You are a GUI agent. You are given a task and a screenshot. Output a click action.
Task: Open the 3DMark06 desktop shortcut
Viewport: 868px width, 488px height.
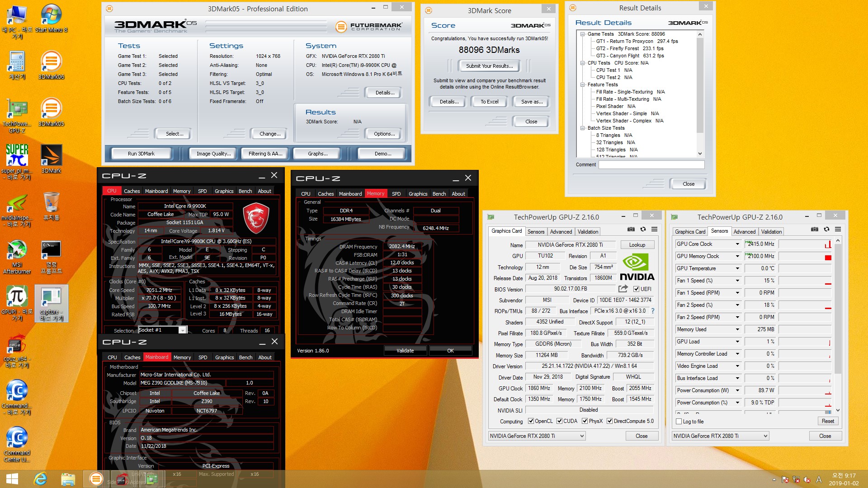[51, 66]
